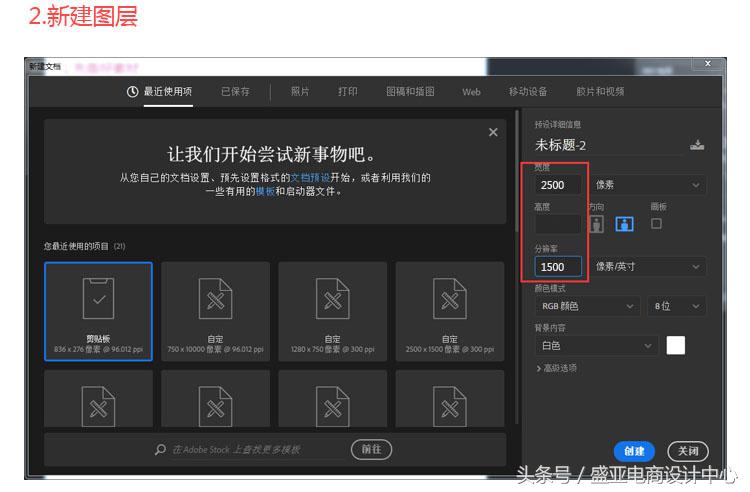Select the 剪贴板 preset 836 x 276
The image size is (750, 492).
point(99,311)
